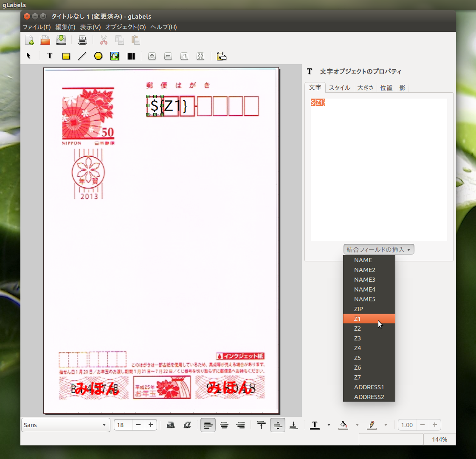Select Z7 in the merge field list
The image size is (476, 459).
[369, 377]
